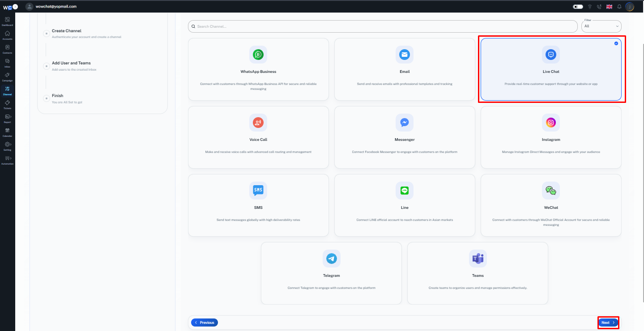
Task: Open notifications bell
Action: click(619, 7)
